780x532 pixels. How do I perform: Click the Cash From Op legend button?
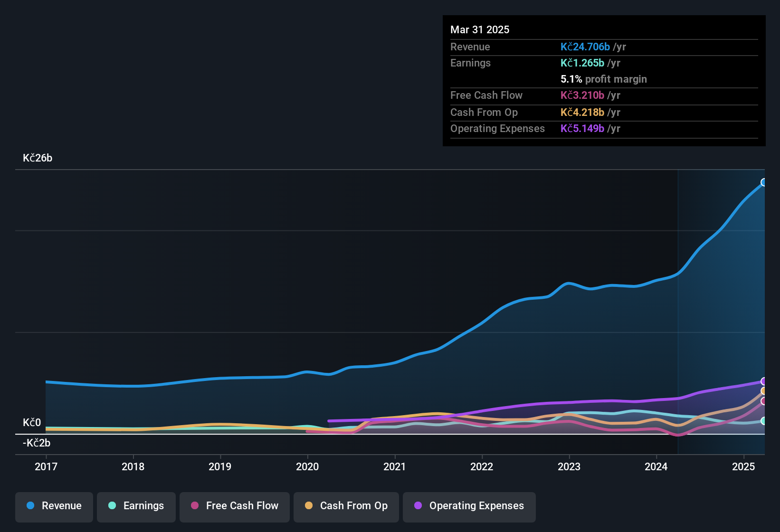(346, 506)
